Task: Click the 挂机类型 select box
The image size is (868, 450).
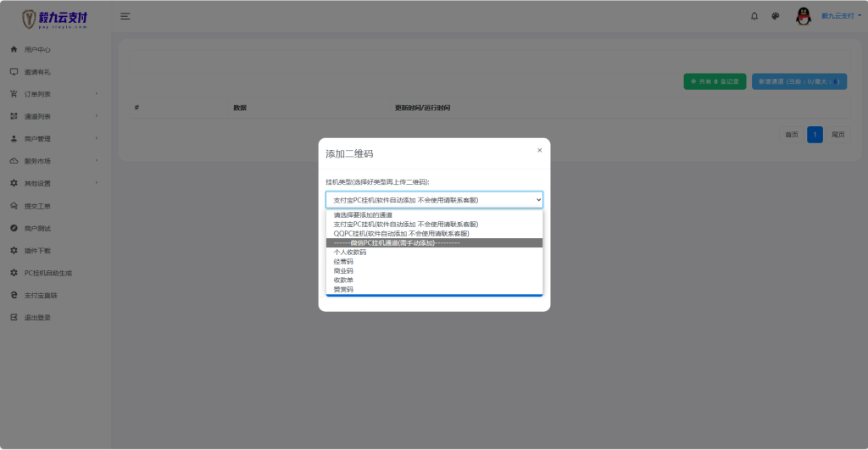Action: 434,200
